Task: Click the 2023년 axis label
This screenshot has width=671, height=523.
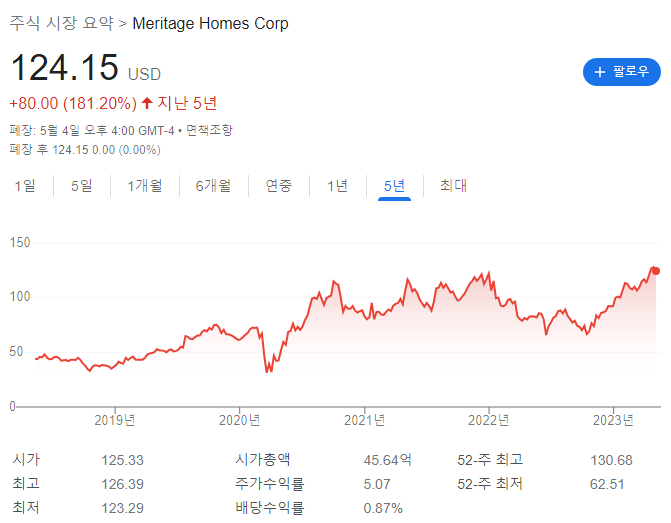Action: pos(613,420)
